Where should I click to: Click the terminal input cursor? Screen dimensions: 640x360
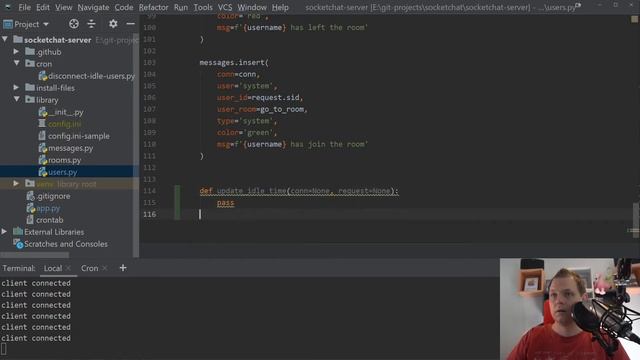click(x=4, y=349)
